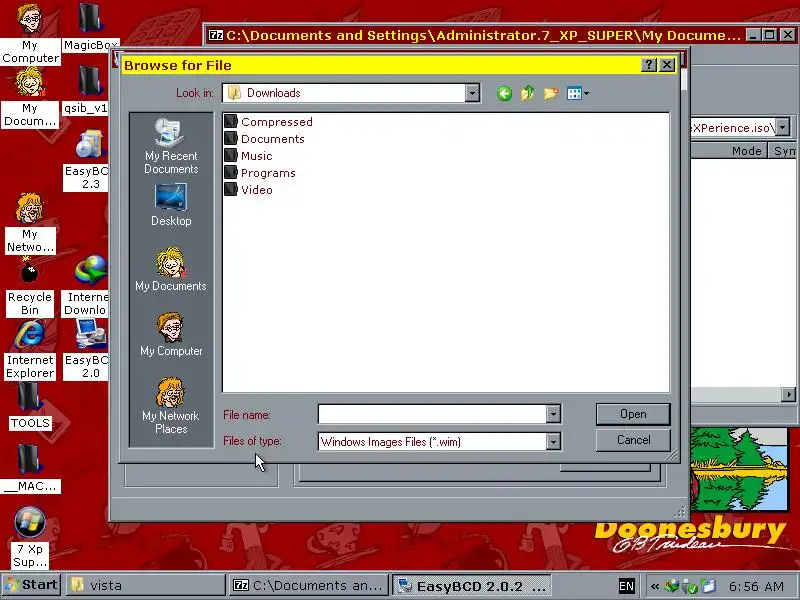
Task: Switch to 7-Zip taskbar window
Action: [x=309, y=585]
